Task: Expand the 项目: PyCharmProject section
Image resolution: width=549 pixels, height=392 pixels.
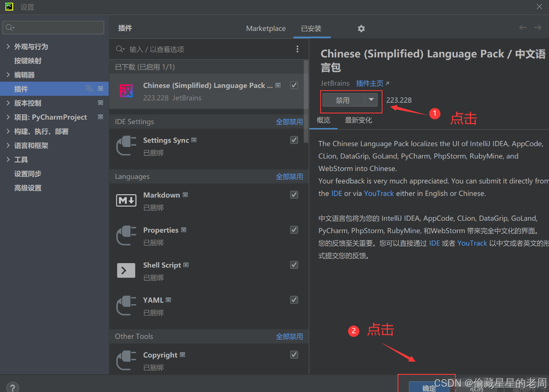Action: tap(8, 117)
